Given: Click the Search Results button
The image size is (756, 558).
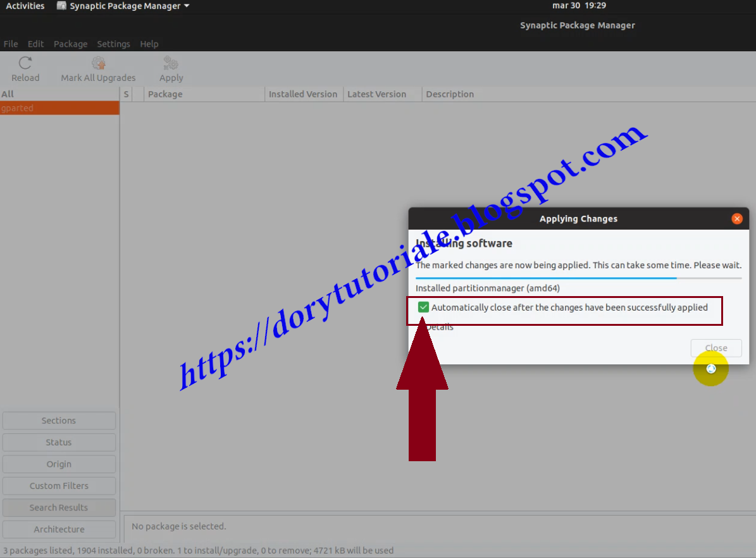Looking at the screenshot, I should [x=59, y=507].
